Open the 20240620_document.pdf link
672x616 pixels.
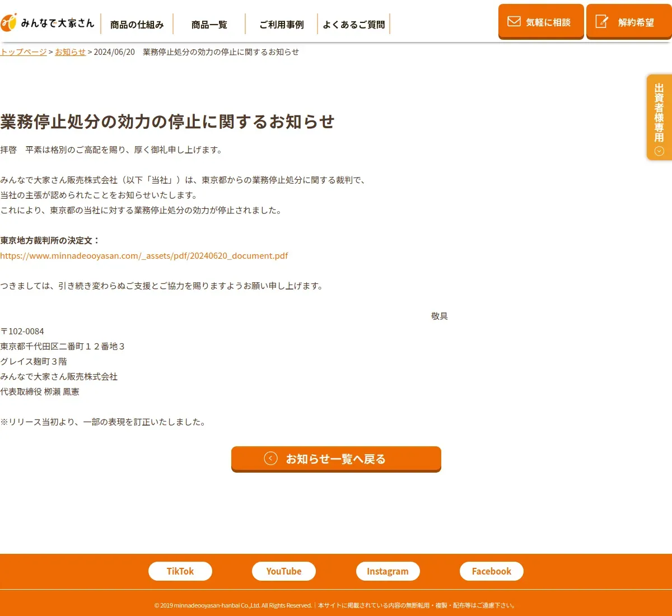(144, 255)
